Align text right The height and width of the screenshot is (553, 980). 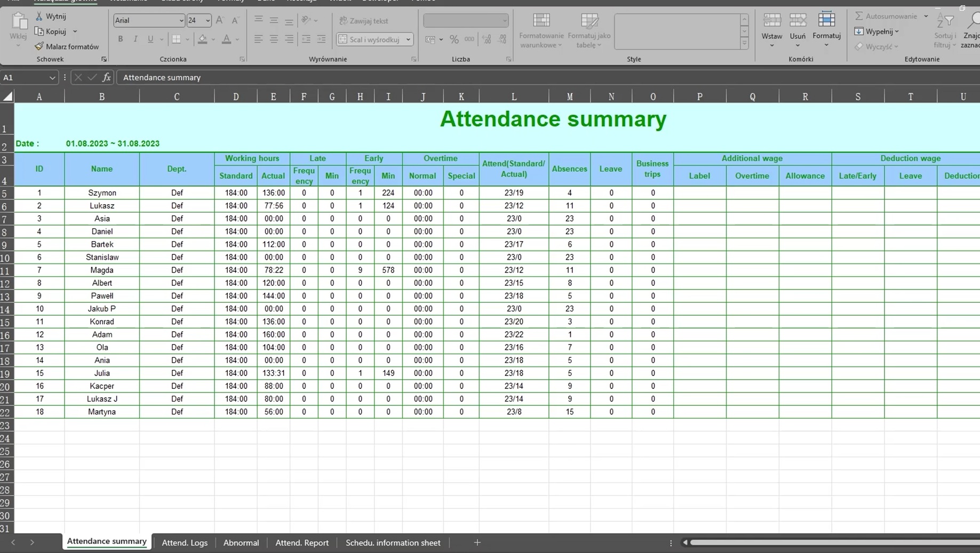point(289,39)
